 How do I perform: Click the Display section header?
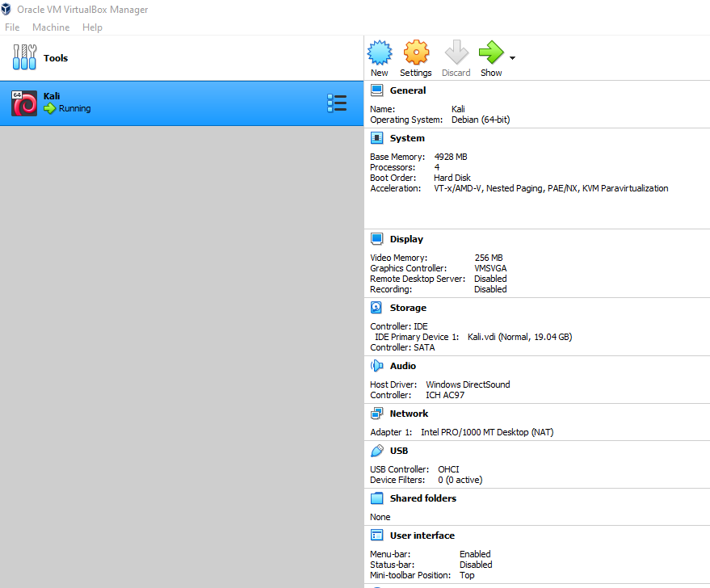[x=406, y=239]
